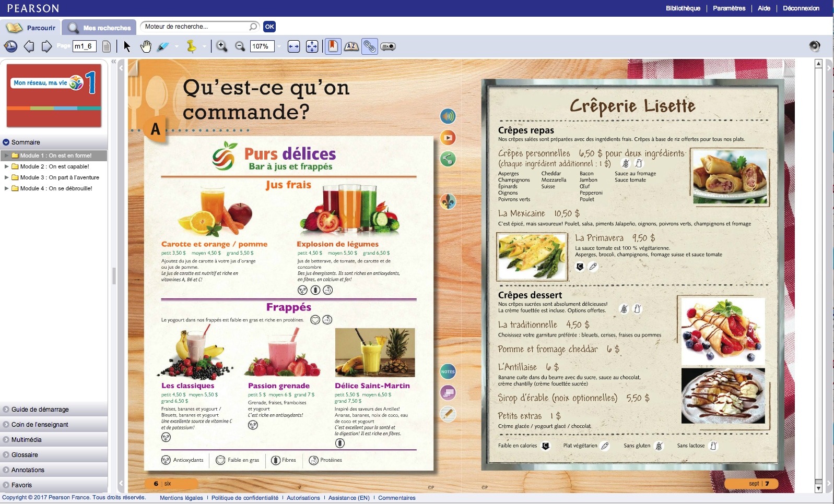Open the Commentaires link

coord(397,498)
